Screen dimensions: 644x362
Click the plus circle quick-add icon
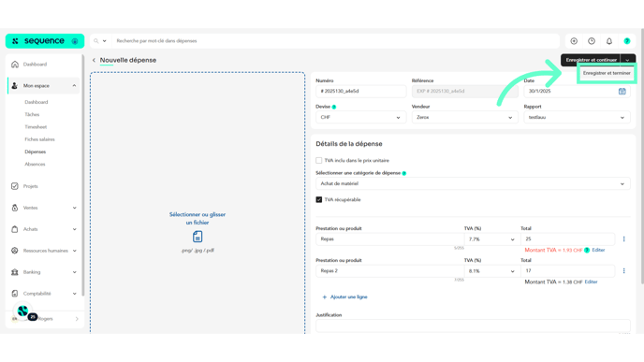click(574, 41)
